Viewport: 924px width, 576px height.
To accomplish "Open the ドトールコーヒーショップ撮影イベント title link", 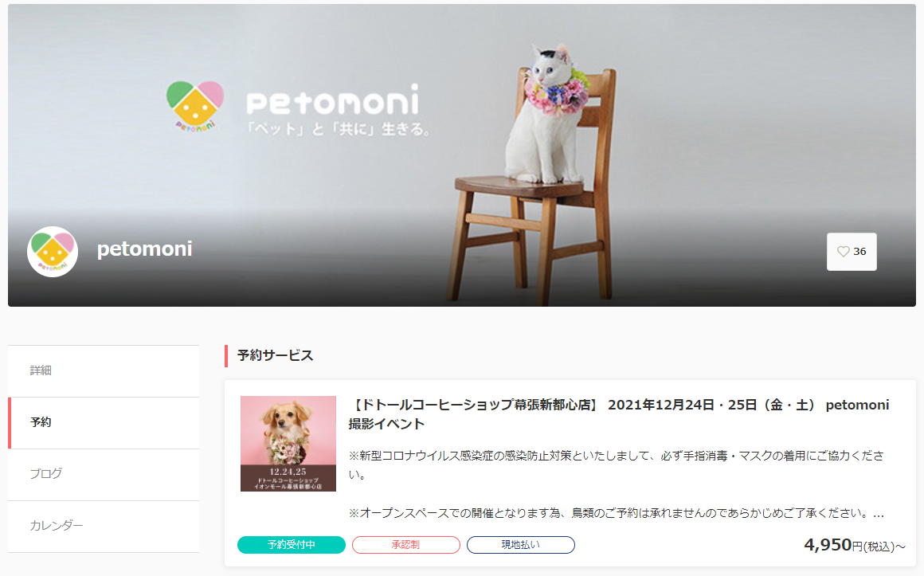I will pos(618,413).
